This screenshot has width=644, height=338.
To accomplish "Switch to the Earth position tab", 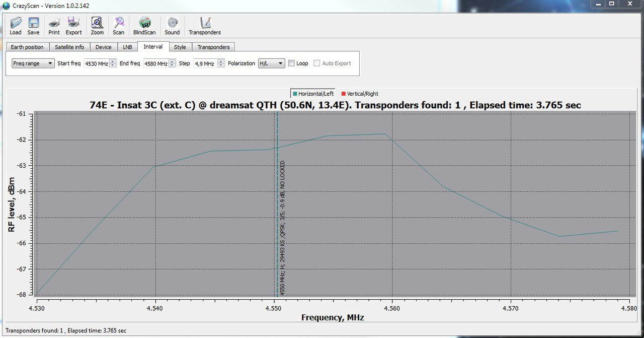I will (x=27, y=47).
